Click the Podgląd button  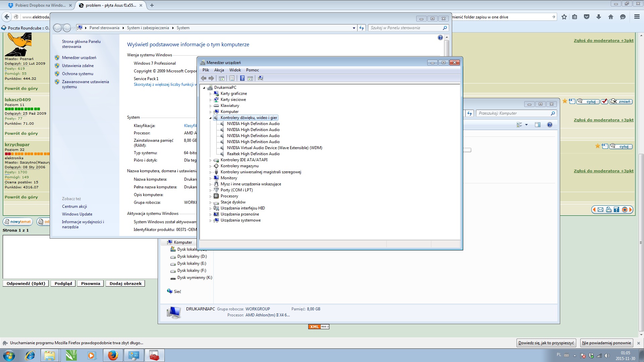pyautogui.click(x=63, y=284)
